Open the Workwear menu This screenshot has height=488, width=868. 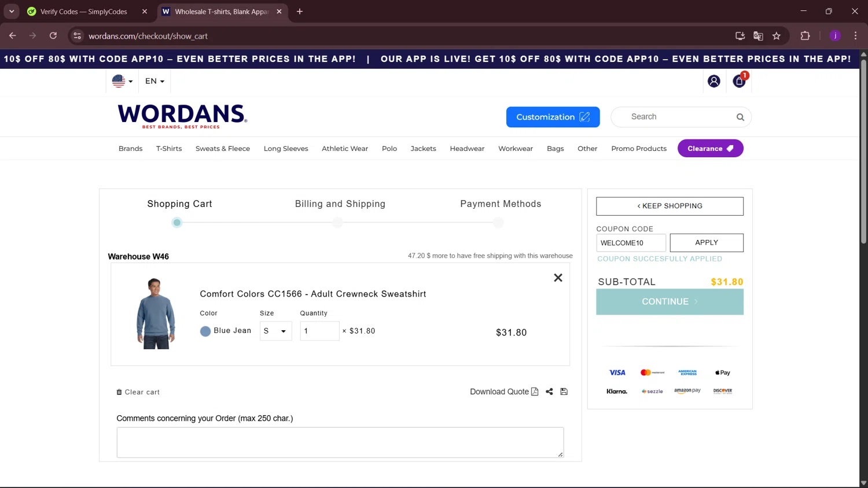(516, 149)
